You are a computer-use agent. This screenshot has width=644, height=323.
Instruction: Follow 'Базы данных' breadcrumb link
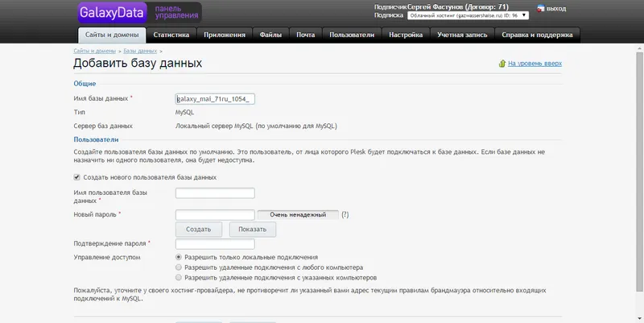click(x=140, y=51)
